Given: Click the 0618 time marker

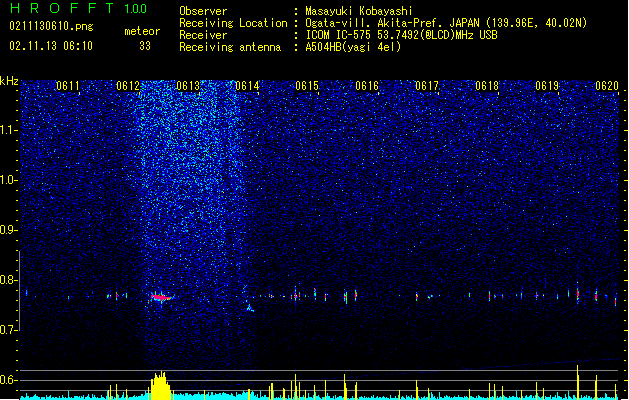Looking at the screenshot, I should click(487, 86).
